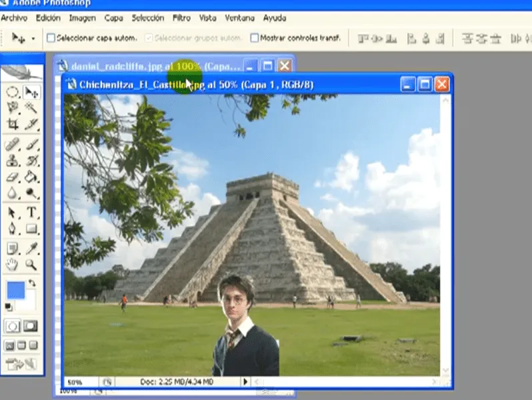Click the scroll-down arrow of Chichenitza window

(x=445, y=370)
